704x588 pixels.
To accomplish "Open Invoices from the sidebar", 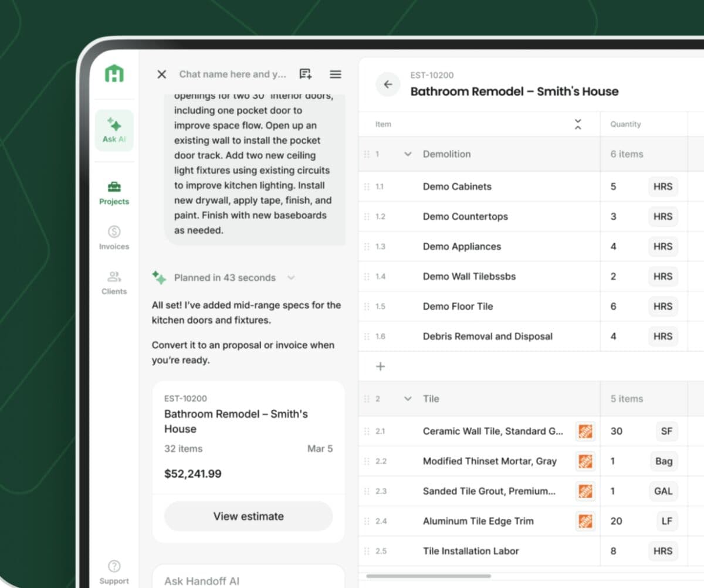I will (114, 238).
